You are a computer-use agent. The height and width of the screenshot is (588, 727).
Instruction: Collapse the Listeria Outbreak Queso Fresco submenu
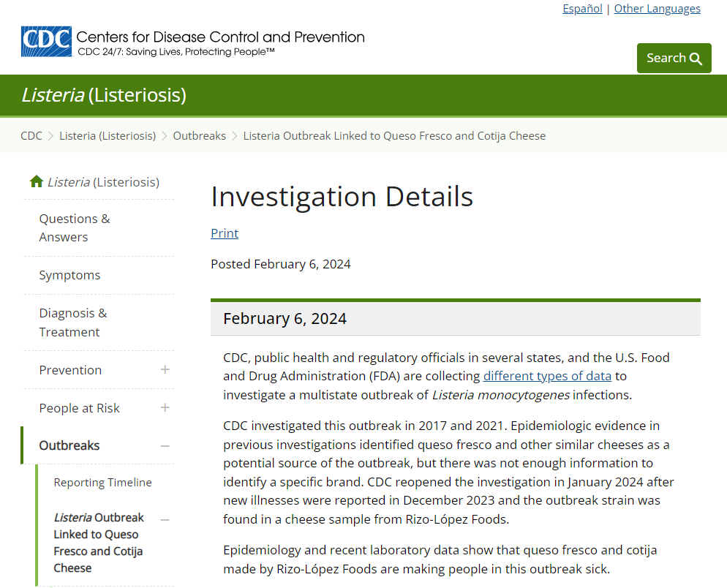[x=165, y=520]
